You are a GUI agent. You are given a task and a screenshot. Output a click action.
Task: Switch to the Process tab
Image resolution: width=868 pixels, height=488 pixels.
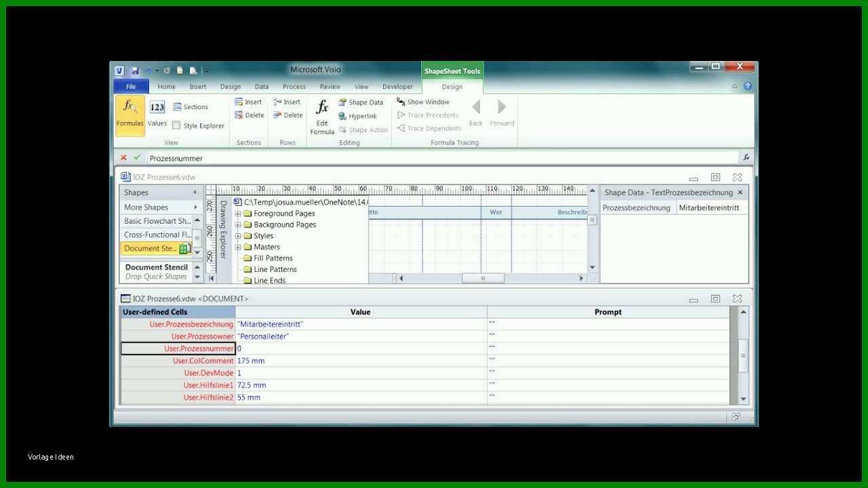(294, 87)
